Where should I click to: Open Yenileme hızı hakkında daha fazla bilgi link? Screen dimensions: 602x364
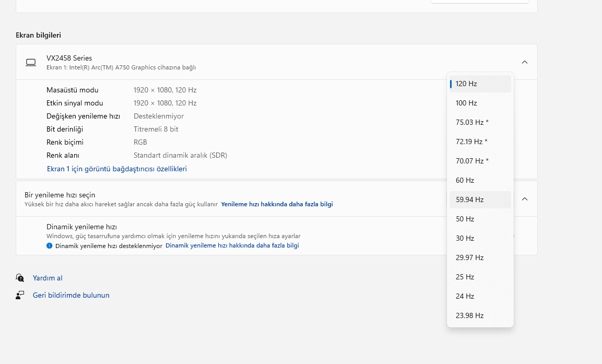277,204
